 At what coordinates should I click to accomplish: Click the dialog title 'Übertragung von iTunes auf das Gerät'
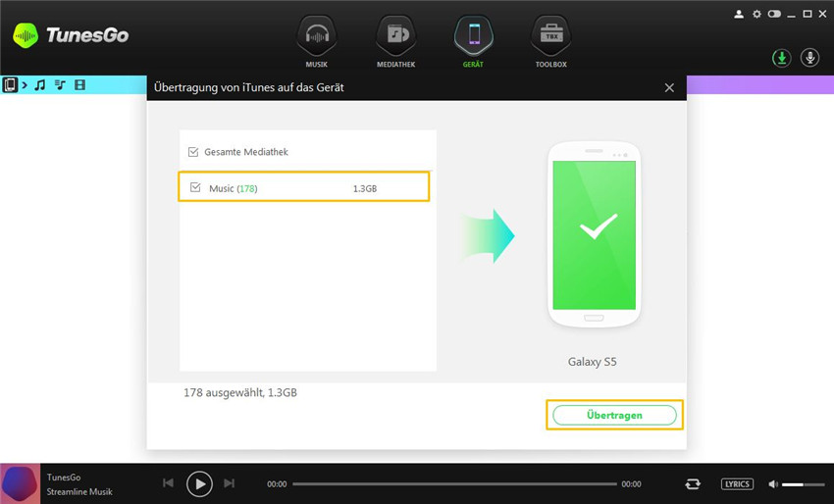[249, 87]
